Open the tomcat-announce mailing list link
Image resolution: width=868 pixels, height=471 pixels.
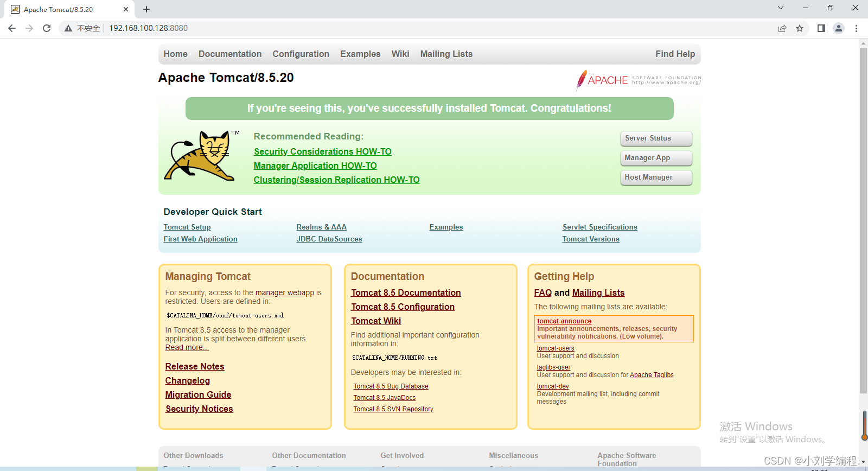(x=564, y=321)
